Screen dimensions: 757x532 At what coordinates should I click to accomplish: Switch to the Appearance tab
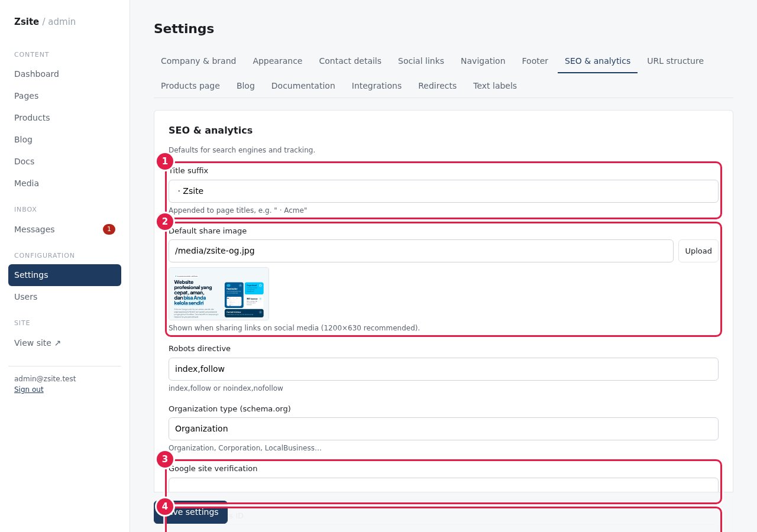pos(277,61)
